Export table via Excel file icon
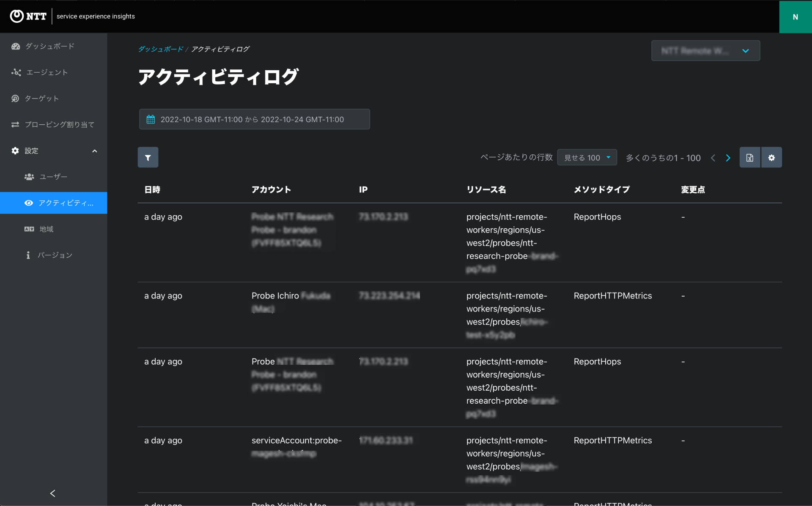Viewport: 812px width, 506px height. click(x=750, y=158)
